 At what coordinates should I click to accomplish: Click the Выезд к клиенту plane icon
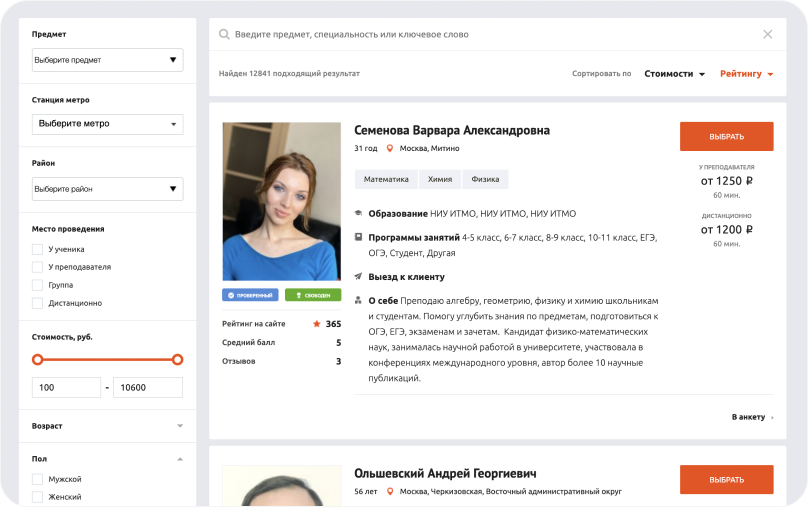pos(358,277)
